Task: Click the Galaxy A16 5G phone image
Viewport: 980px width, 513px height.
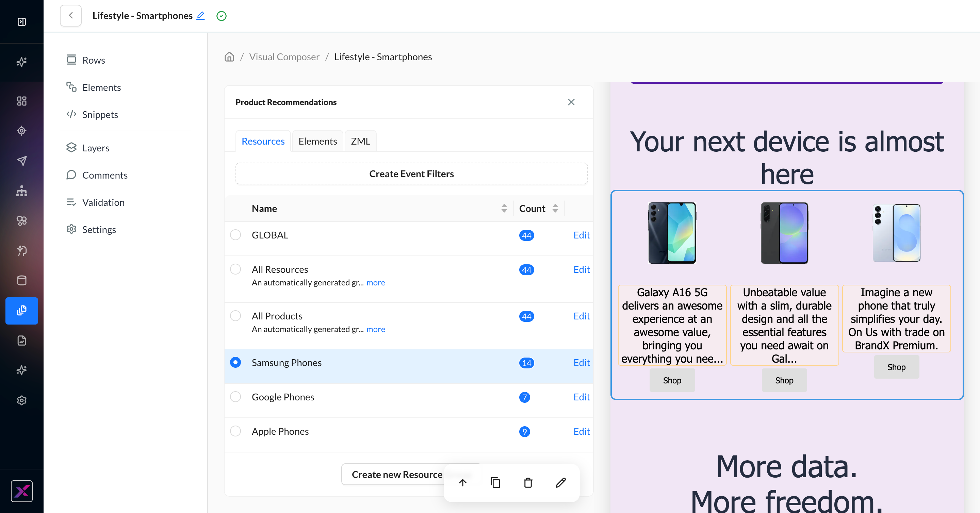Action: [672, 233]
